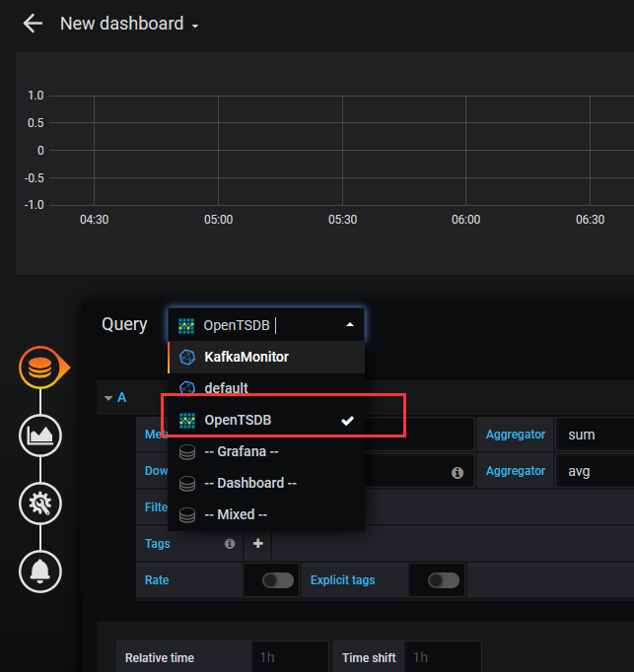The height and width of the screenshot is (672, 634).
Task: Click the Mixed database stack icon
Action: pyautogui.click(x=187, y=515)
